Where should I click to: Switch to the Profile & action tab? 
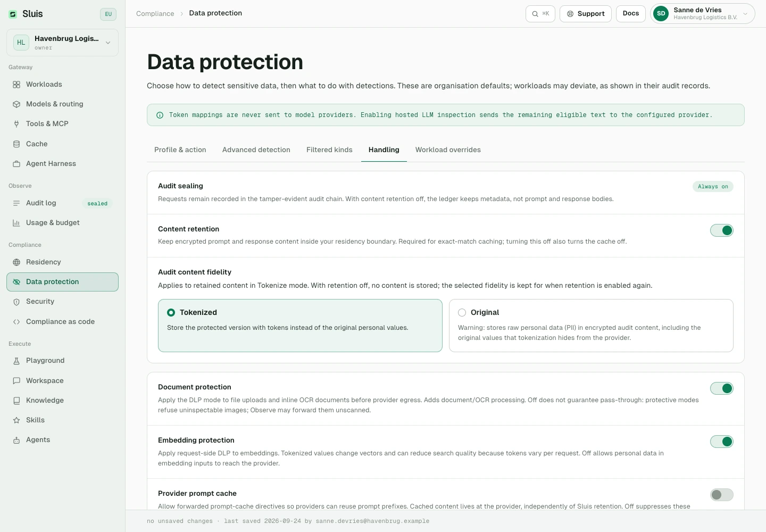pyautogui.click(x=180, y=150)
